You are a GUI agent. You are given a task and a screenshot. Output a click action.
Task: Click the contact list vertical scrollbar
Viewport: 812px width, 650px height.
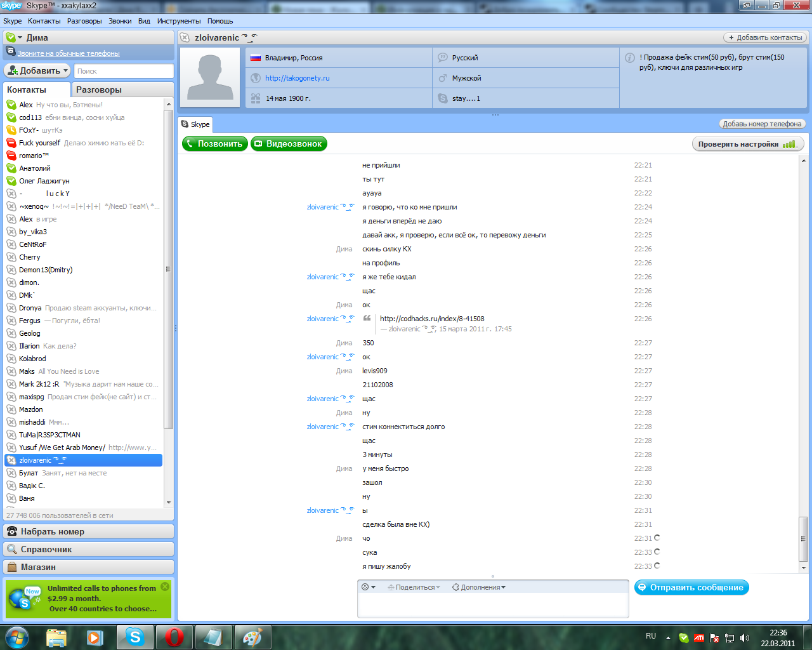(168, 269)
